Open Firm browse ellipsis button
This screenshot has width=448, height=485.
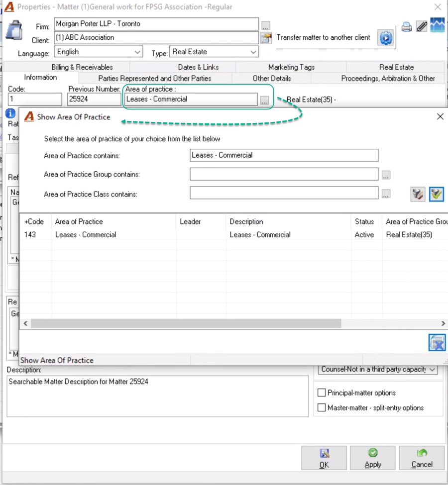266,26
